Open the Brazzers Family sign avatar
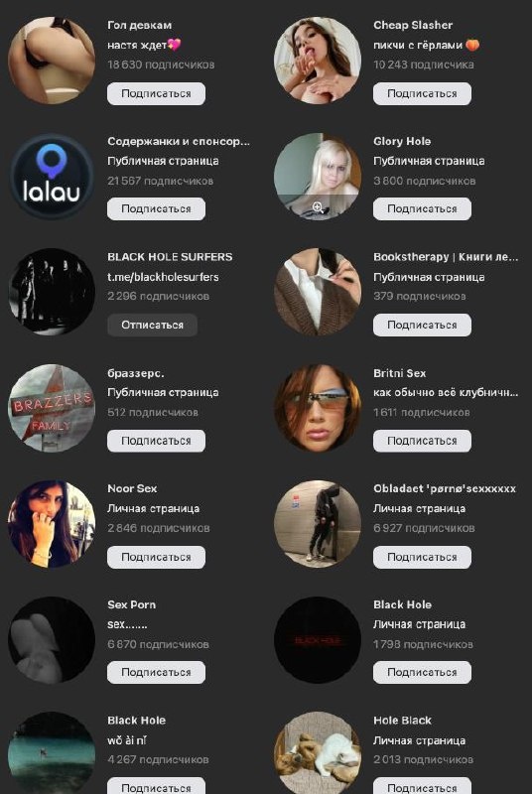532x794 pixels. [52, 408]
